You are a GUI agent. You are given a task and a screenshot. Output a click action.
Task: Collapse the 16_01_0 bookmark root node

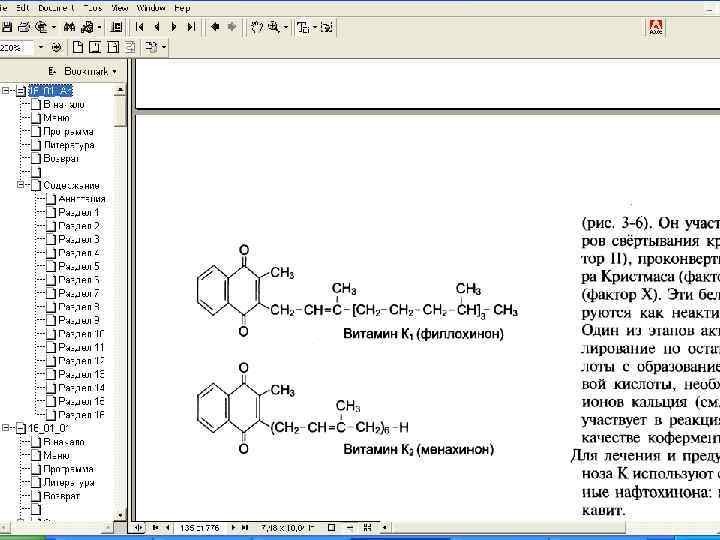tap(6, 428)
